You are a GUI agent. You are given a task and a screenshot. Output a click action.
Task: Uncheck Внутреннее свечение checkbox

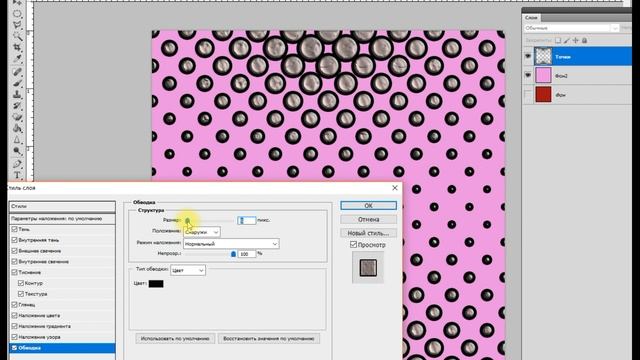tap(15, 261)
